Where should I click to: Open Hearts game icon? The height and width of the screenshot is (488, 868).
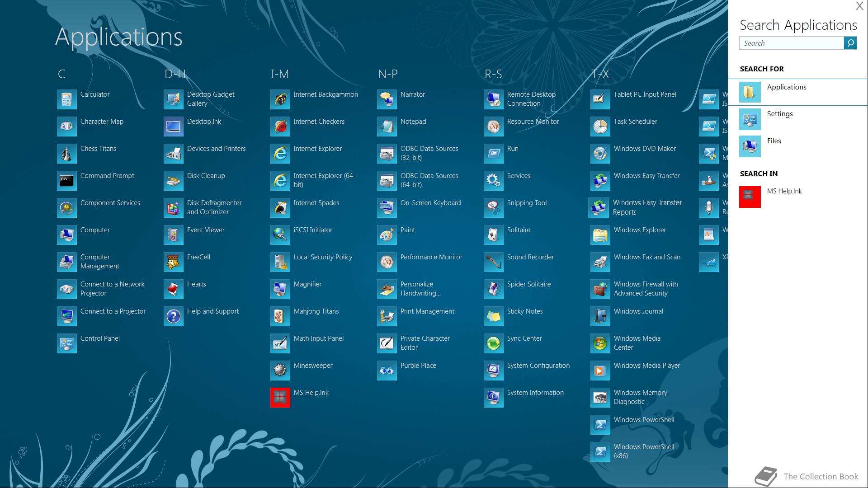coord(173,289)
